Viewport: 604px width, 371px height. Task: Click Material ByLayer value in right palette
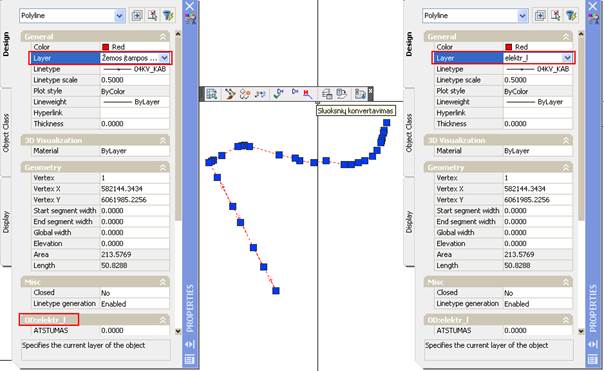538,151
